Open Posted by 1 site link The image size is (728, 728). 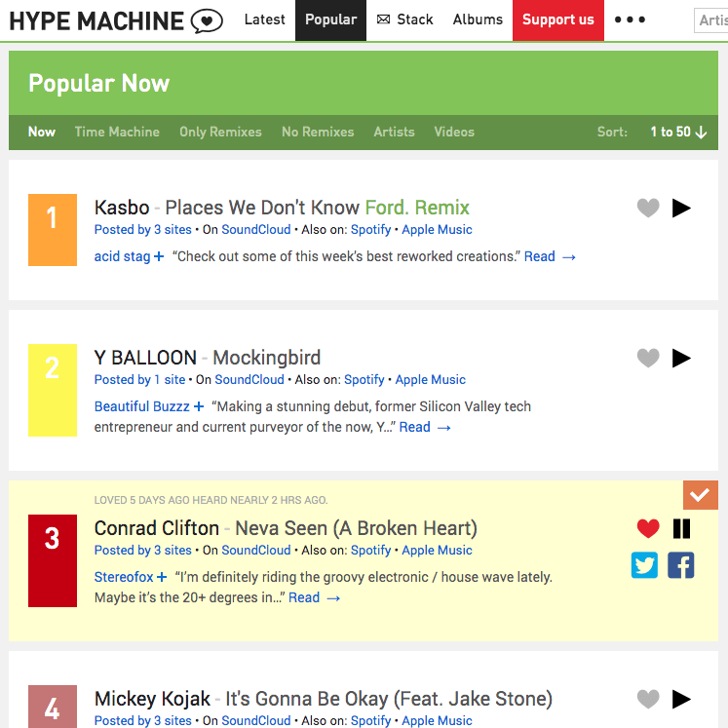[139, 379]
